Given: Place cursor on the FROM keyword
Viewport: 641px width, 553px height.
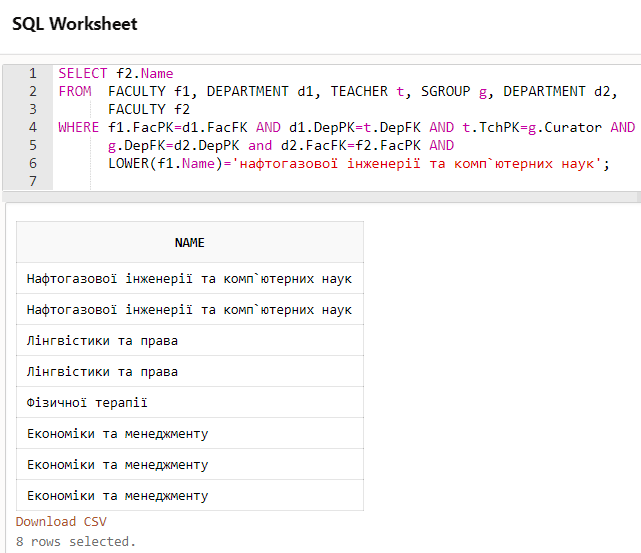Looking at the screenshot, I should tap(74, 91).
